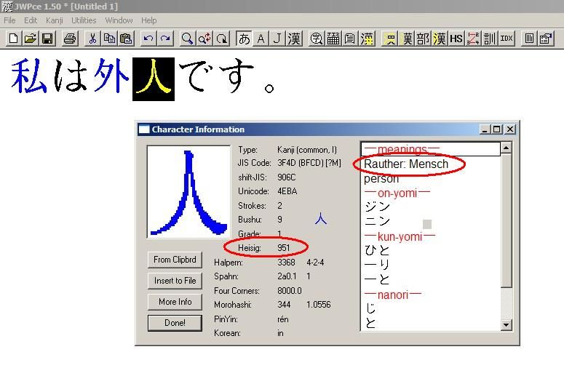Click the HS lookup icon
The image size is (564, 392).
[x=456, y=38]
